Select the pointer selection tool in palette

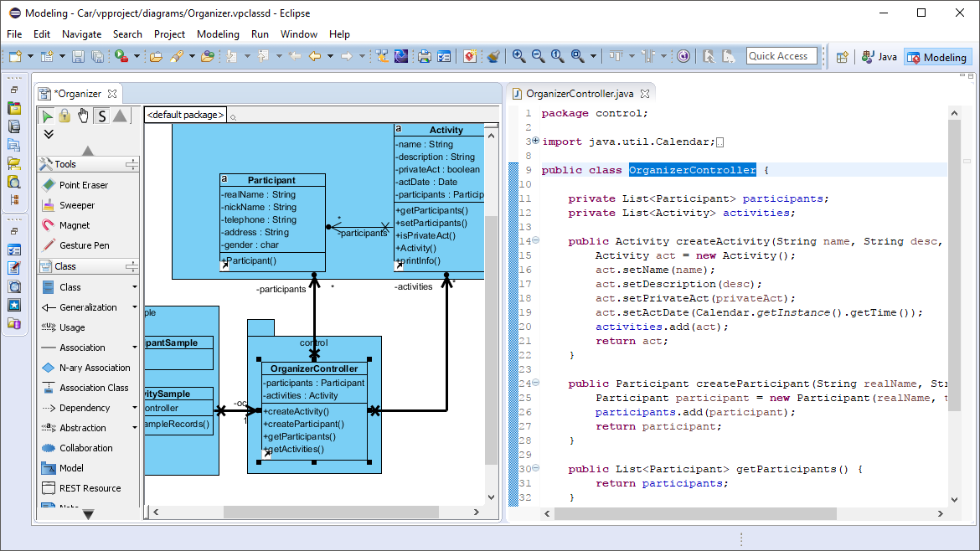47,116
